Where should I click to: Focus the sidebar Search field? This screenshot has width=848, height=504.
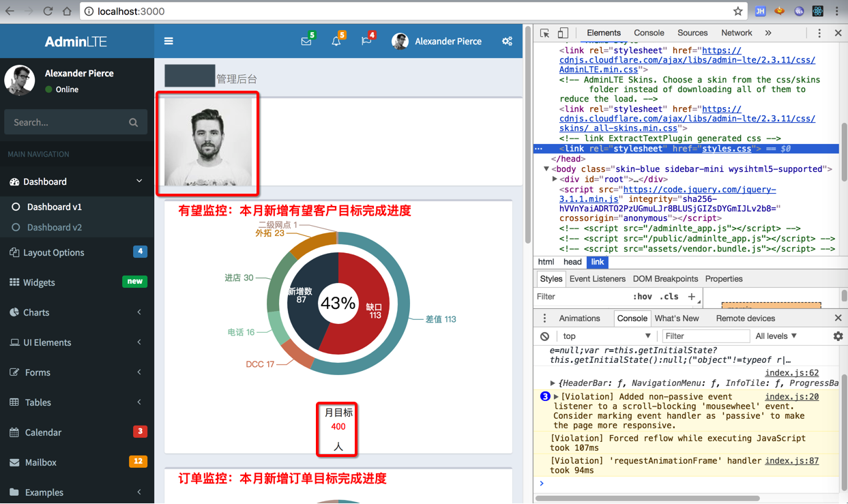(63, 123)
